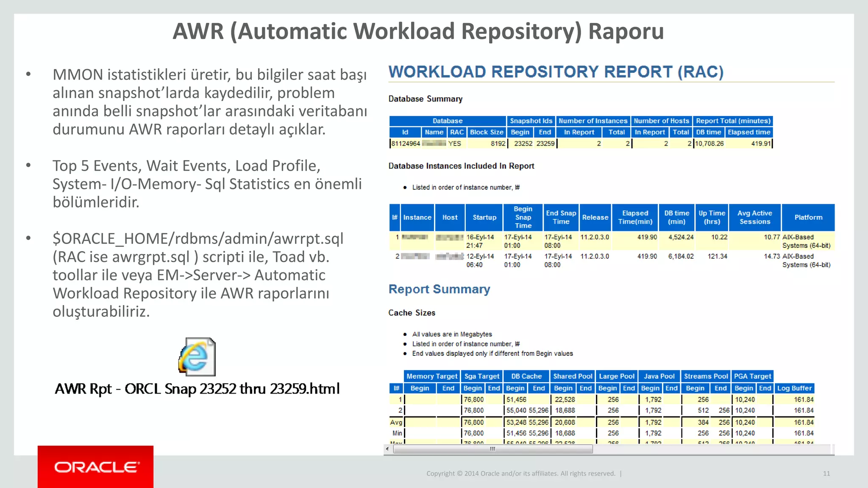Select the Begin snapshot value 23252
Screen dimensions: 868x488
pos(523,144)
